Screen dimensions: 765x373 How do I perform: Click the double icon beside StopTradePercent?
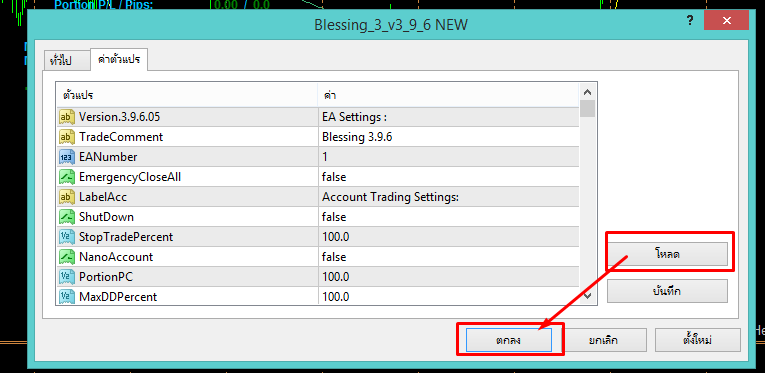[66, 237]
